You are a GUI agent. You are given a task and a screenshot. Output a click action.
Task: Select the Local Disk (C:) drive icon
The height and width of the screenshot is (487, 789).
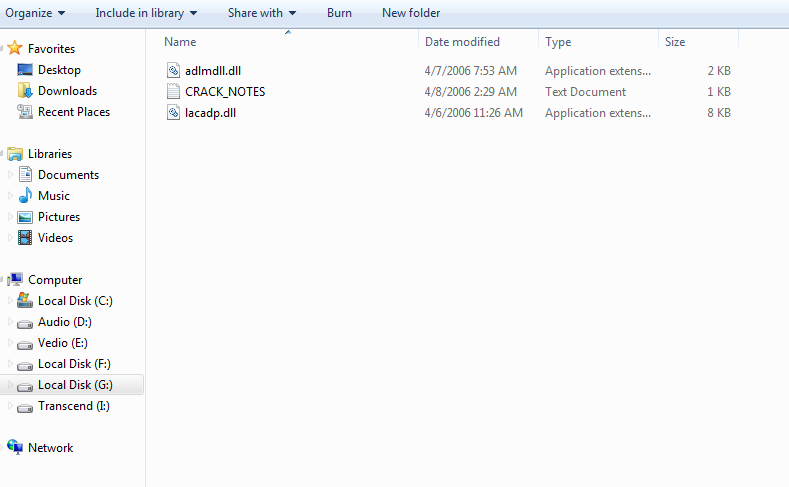pyautogui.click(x=25, y=300)
